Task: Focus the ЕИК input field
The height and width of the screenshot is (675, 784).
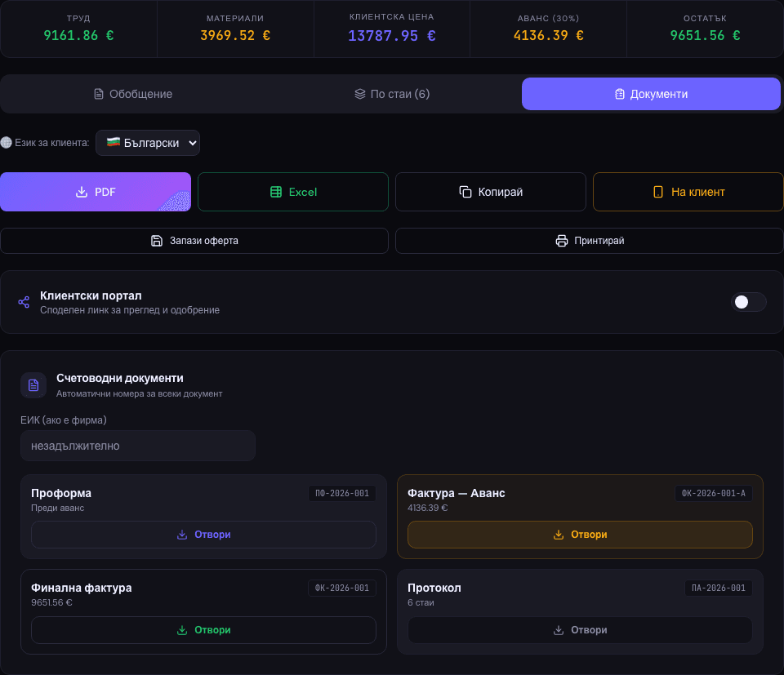Action: click(x=138, y=446)
